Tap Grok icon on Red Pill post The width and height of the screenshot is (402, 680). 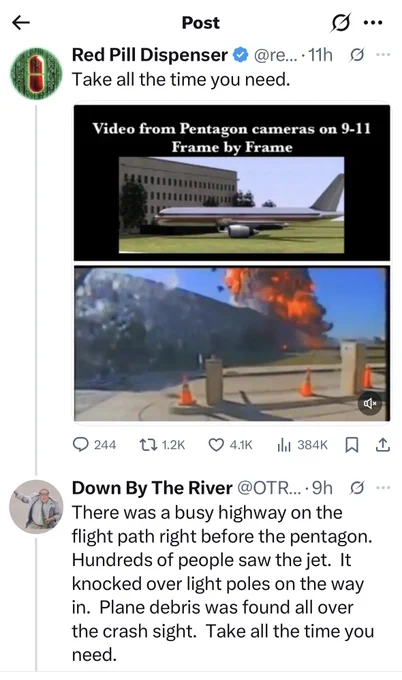(x=356, y=55)
